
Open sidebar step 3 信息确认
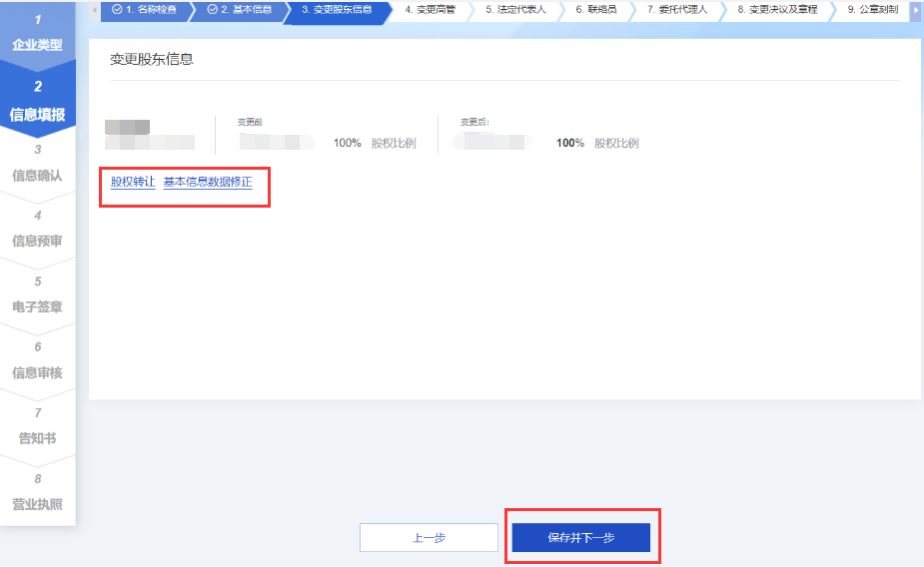37,165
